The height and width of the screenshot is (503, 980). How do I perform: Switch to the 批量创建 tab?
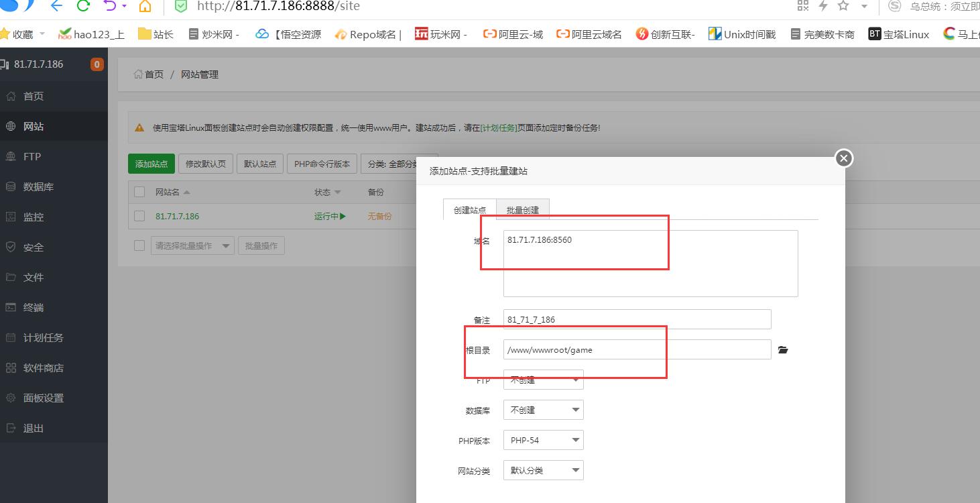click(x=522, y=210)
